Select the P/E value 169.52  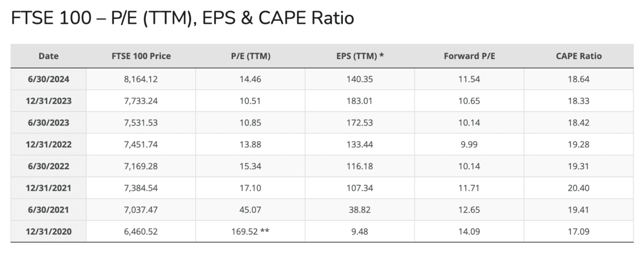(246, 232)
